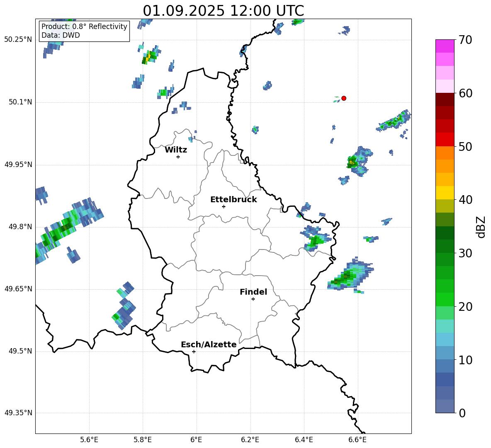The width and height of the screenshot is (491, 448).
Task: Click the 49.5°N latitude label
Action: click(20, 351)
